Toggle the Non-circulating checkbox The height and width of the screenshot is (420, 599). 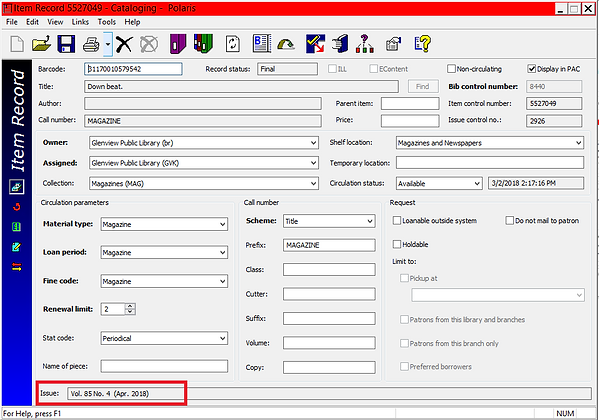(x=451, y=69)
